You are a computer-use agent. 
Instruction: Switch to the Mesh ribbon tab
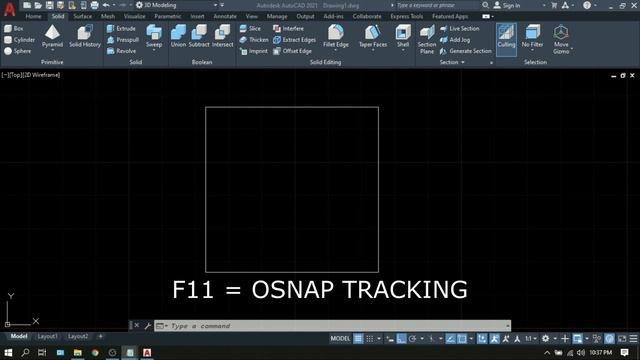tap(108, 16)
